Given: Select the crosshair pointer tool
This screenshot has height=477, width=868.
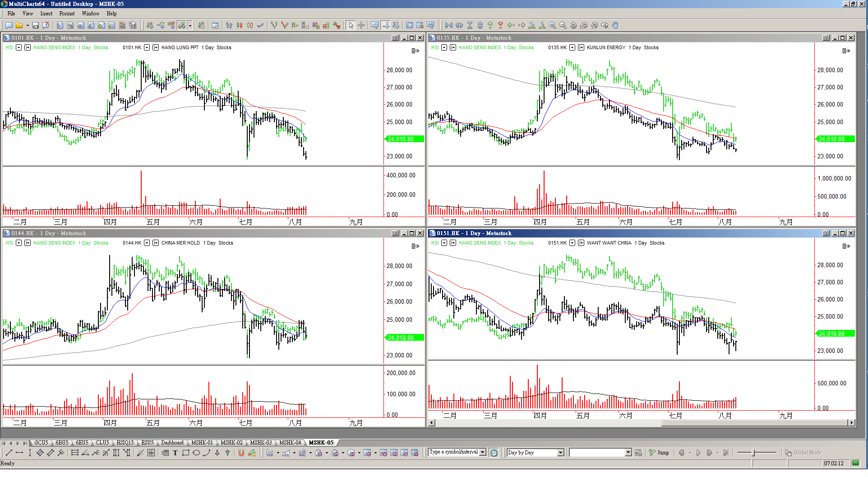Looking at the screenshot, I should (x=361, y=26).
